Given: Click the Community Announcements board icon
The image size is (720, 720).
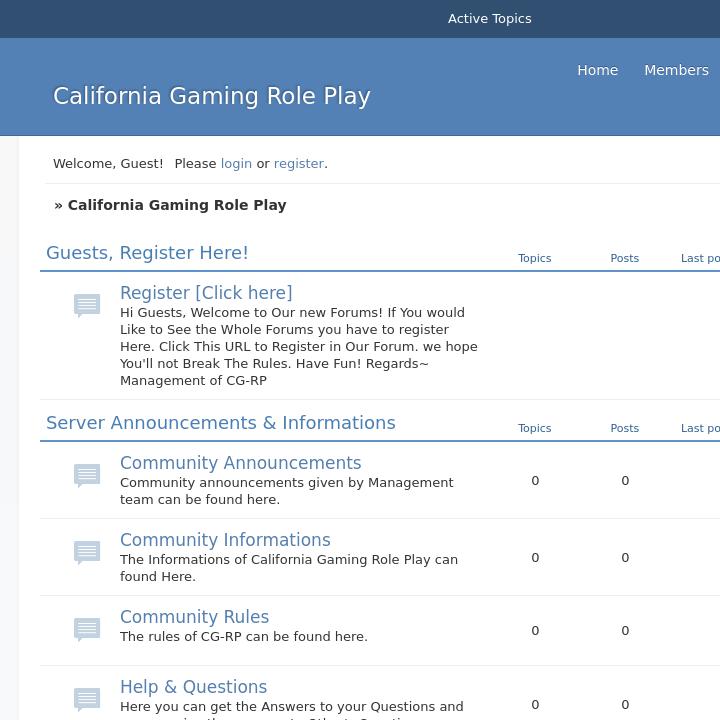Looking at the screenshot, I should 87,475.
